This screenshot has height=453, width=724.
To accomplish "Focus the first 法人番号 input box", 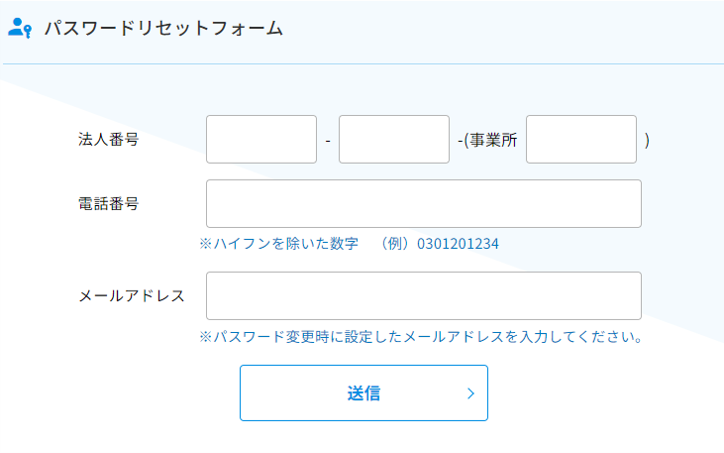I will coord(261,139).
